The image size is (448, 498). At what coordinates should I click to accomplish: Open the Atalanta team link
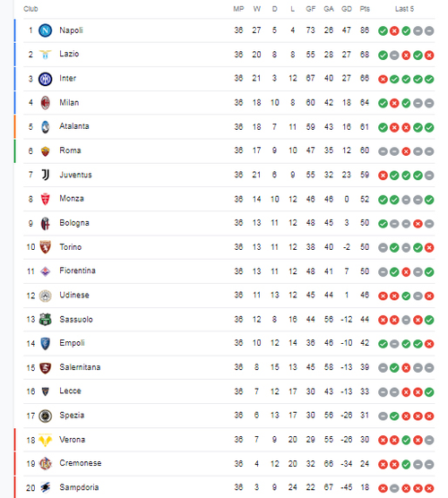coord(74,126)
